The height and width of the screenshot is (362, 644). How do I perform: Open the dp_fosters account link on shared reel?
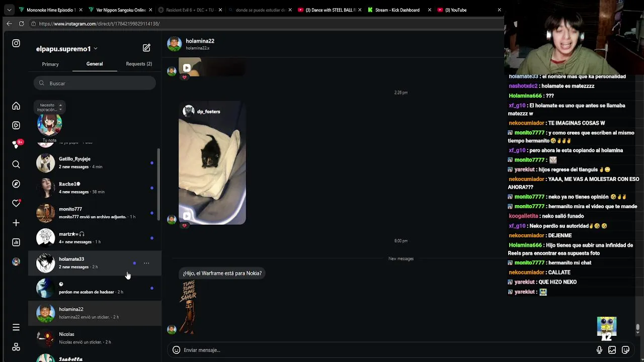[x=208, y=112]
